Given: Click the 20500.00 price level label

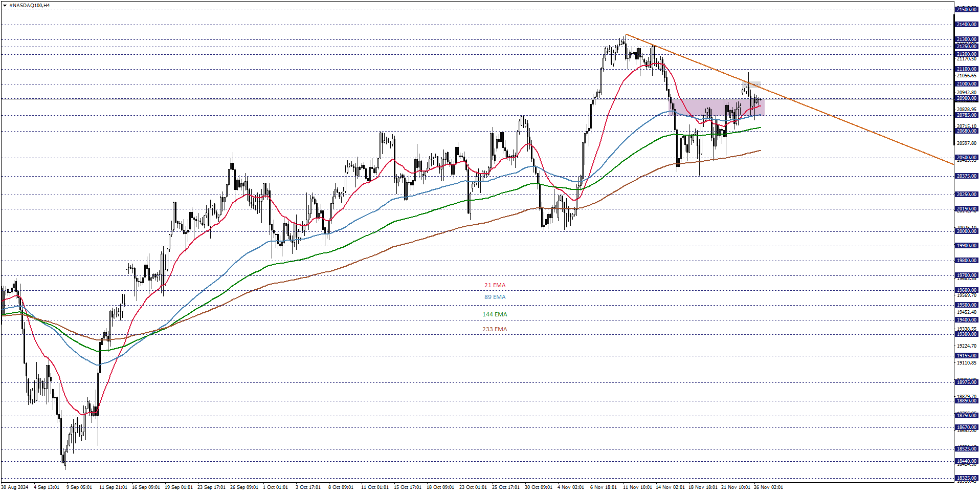Looking at the screenshot, I should click(966, 158).
